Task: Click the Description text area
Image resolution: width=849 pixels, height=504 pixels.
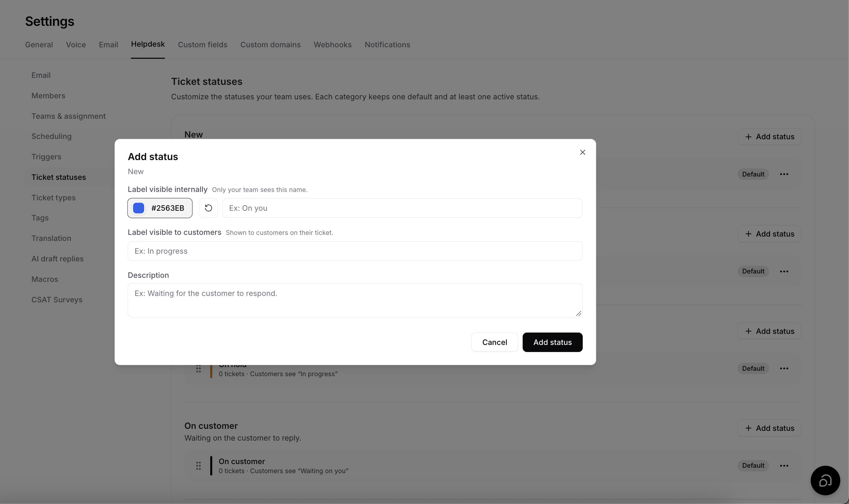Action: click(355, 300)
